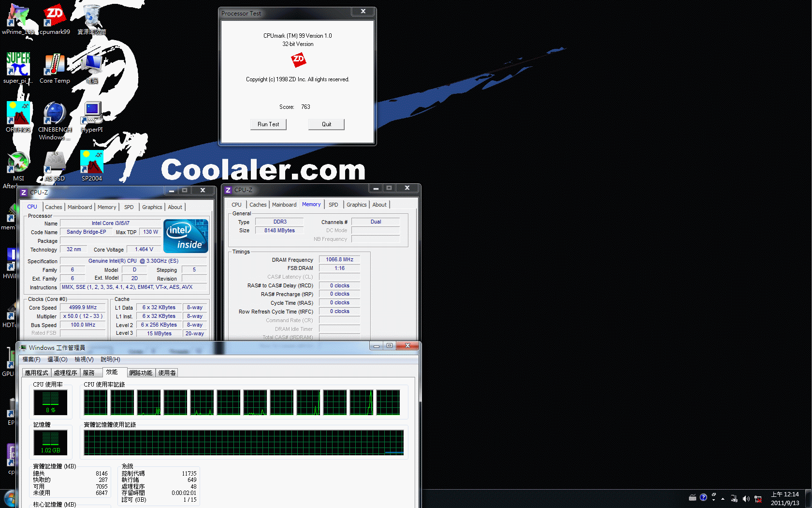The height and width of the screenshot is (508, 812).
Task: Launch the HyperPI desktop shortcut
Action: tap(92, 117)
